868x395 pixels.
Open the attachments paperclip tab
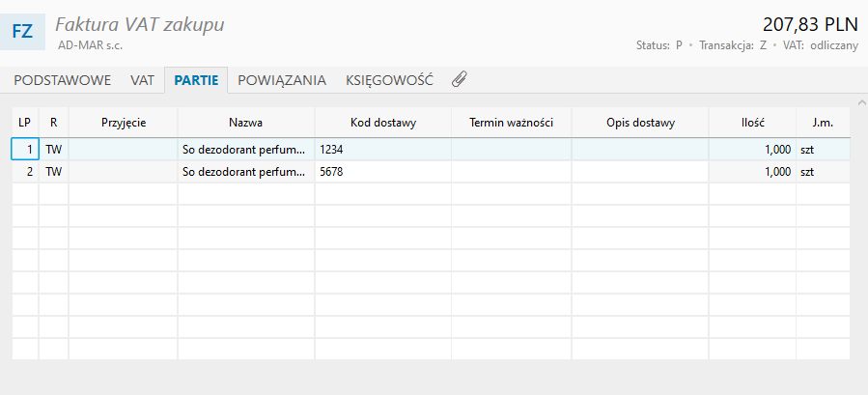(x=460, y=80)
